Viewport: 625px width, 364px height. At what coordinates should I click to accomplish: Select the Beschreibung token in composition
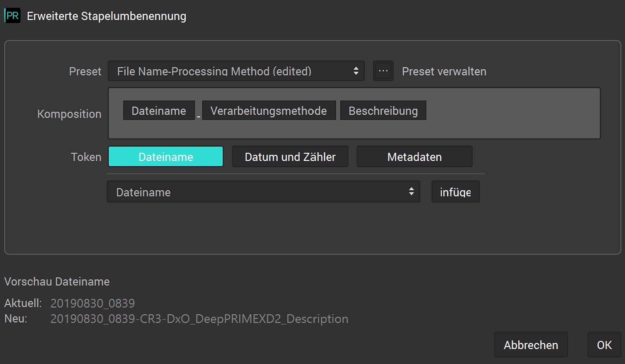(x=383, y=111)
